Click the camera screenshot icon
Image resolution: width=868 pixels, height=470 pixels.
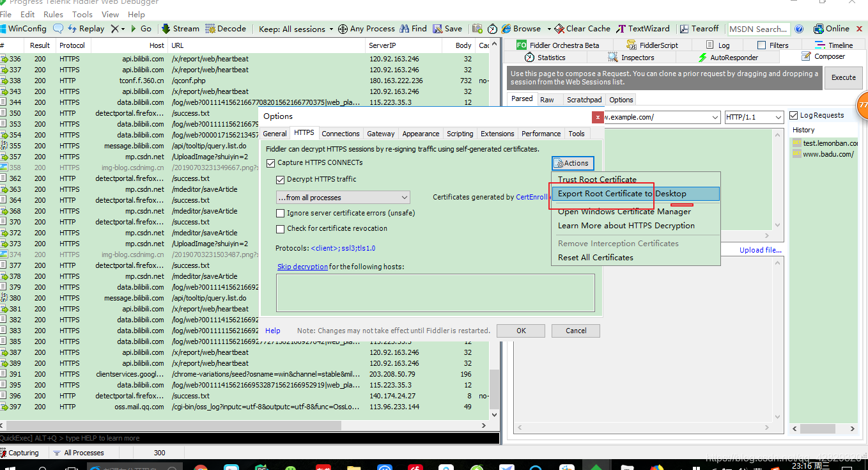[477, 29]
